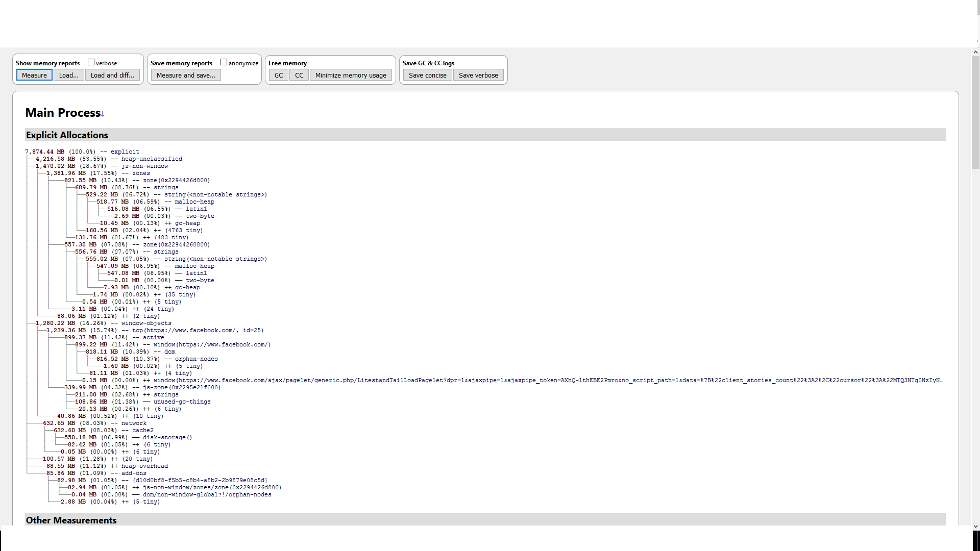
Task: Click Save concise logs button
Action: tap(427, 75)
